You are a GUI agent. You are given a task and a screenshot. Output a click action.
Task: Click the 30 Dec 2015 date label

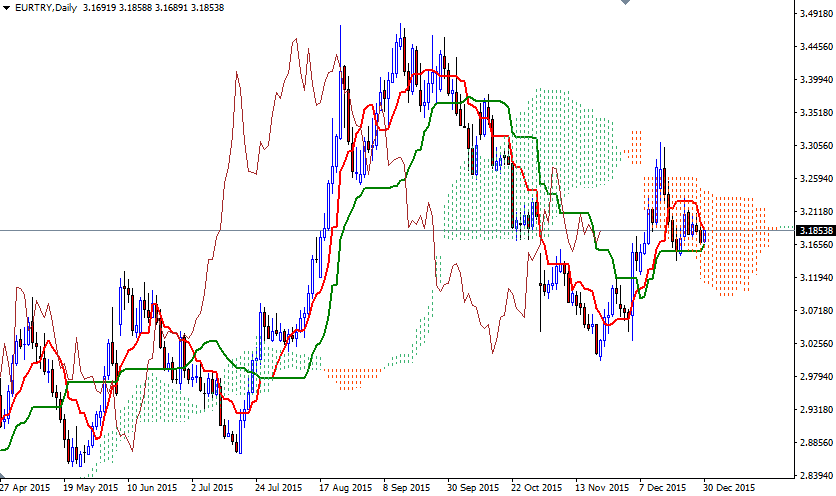pos(729,487)
